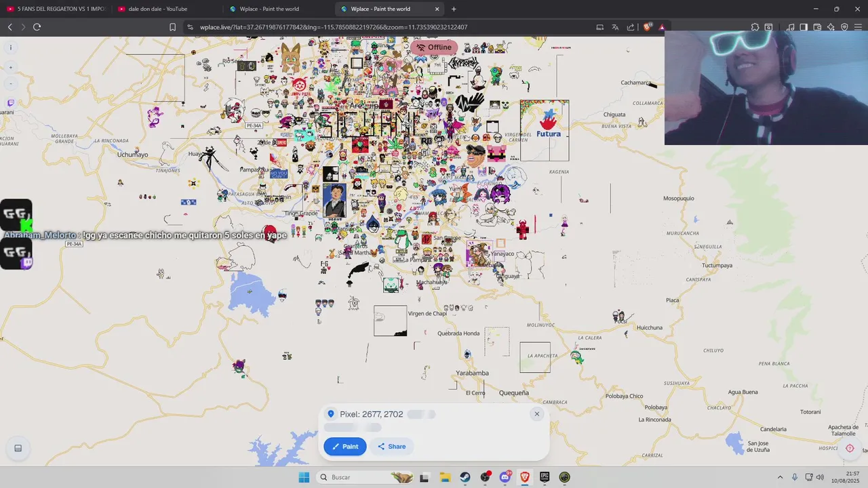
Task: Click the share page icon in address bar
Action: click(631, 27)
